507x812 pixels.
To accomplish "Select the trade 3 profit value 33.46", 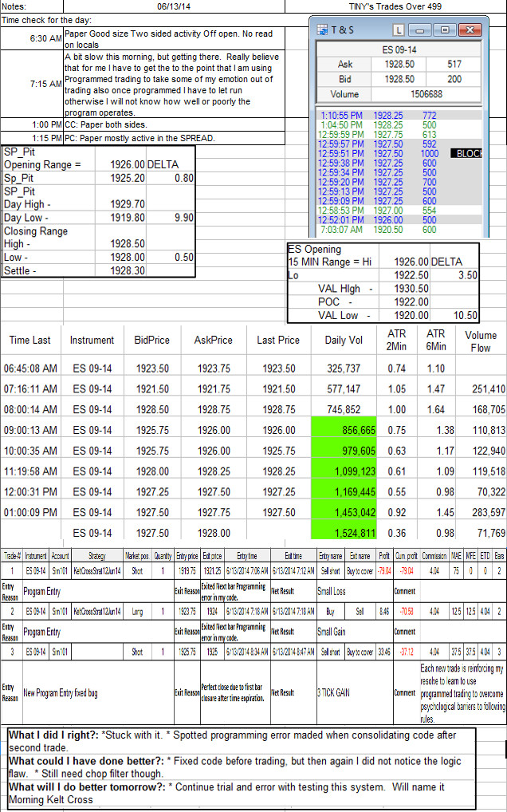I will point(384,652).
